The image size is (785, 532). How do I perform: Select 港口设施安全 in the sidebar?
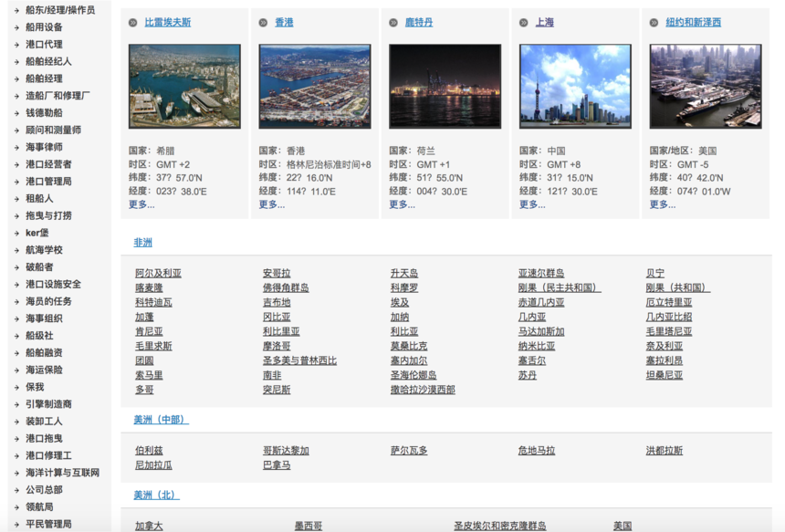point(53,285)
